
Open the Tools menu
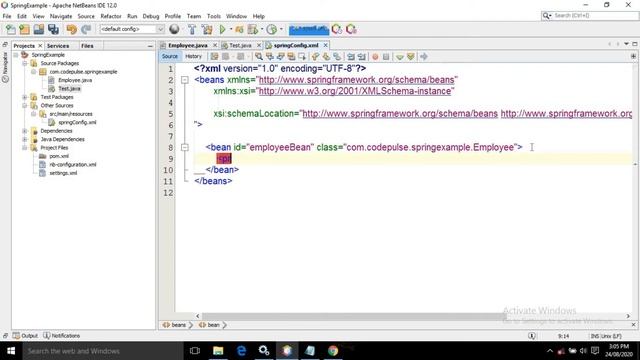pyautogui.click(x=213, y=16)
